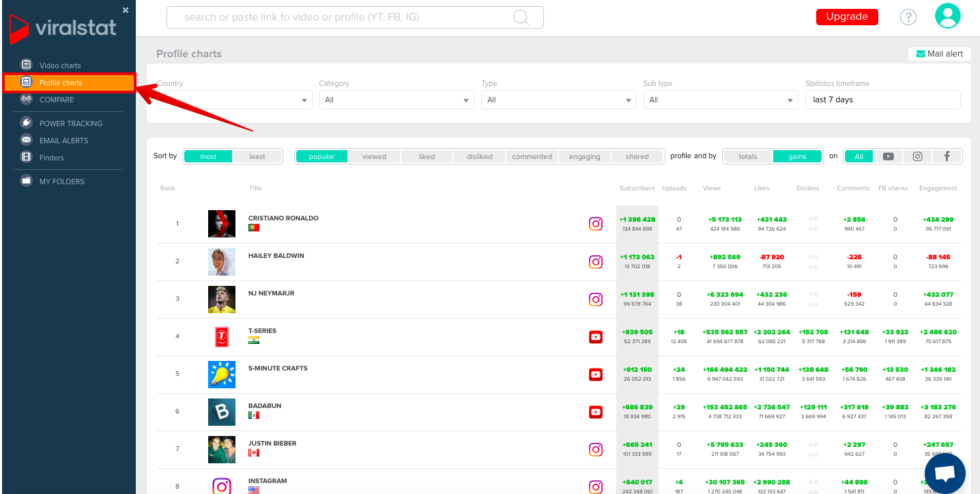Filter platforms by YouTube icon
Image resolution: width=980 pixels, height=494 pixels.
[888, 156]
